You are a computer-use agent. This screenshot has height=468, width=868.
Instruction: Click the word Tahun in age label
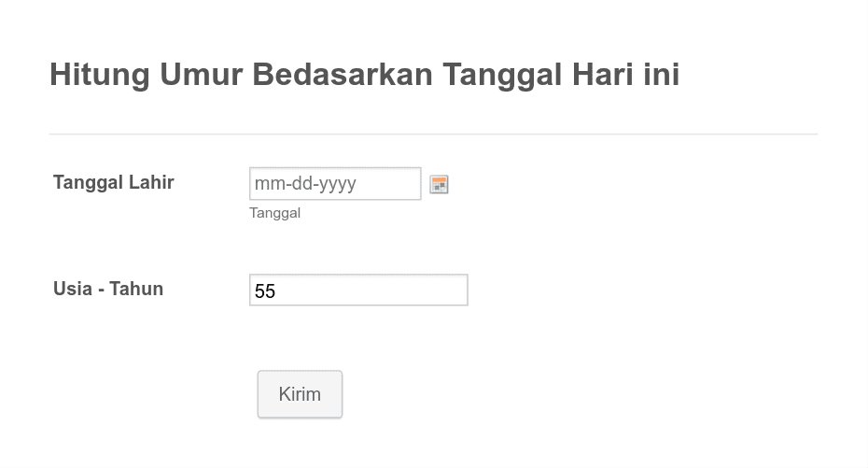136,289
